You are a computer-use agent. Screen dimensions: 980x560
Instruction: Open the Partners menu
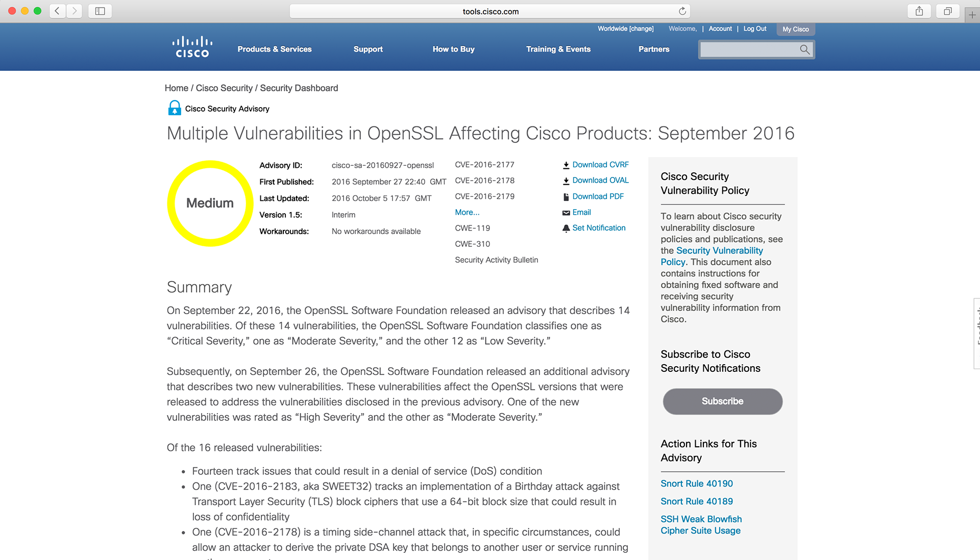[654, 49]
